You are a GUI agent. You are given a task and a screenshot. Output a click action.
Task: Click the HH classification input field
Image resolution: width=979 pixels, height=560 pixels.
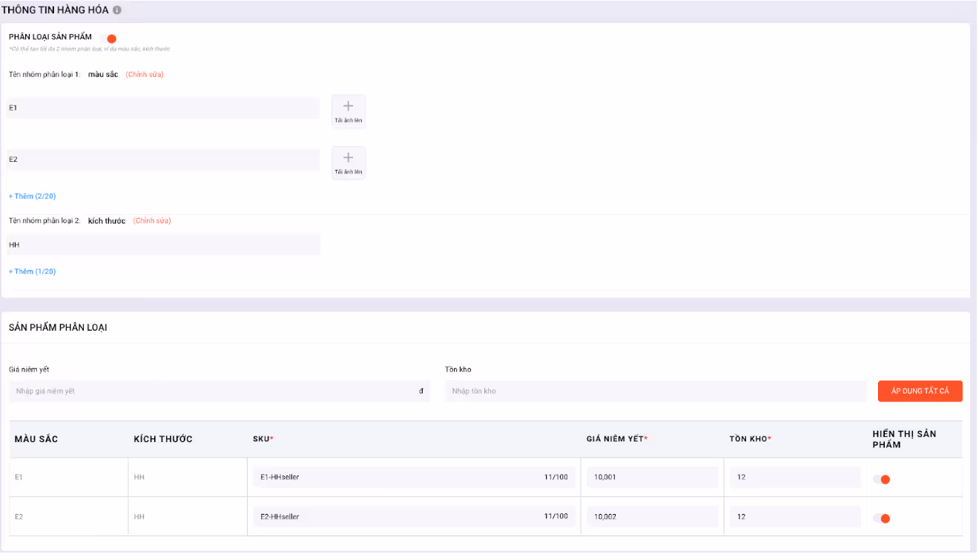tap(163, 245)
